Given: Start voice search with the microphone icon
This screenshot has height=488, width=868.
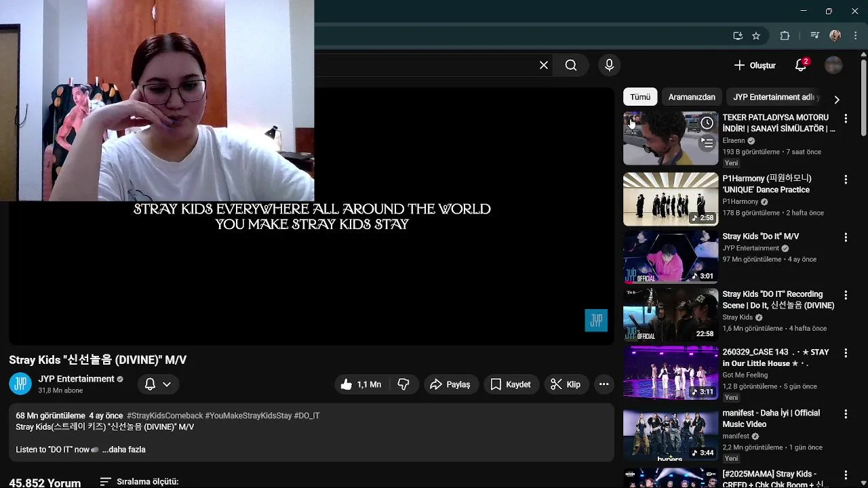Looking at the screenshot, I should [x=609, y=65].
